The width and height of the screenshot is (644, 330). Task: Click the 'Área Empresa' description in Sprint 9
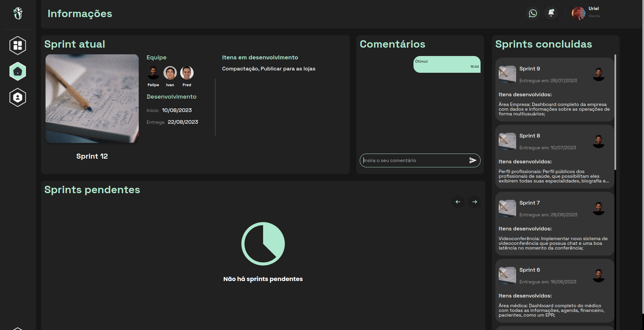pos(554,109)
